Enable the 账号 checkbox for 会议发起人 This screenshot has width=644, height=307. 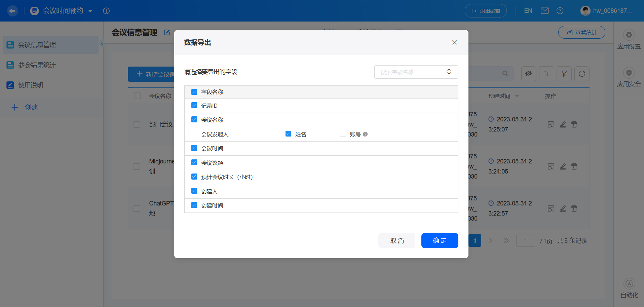343,133
